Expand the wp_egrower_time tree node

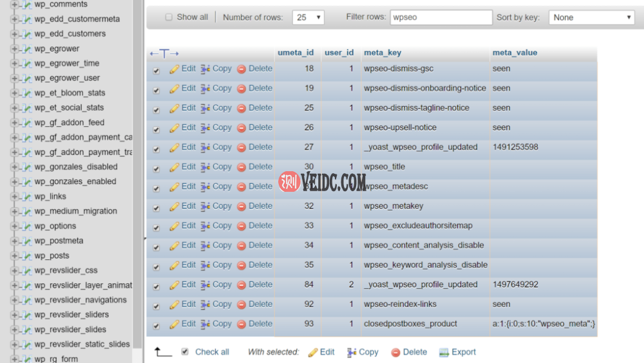pos(14,64)
